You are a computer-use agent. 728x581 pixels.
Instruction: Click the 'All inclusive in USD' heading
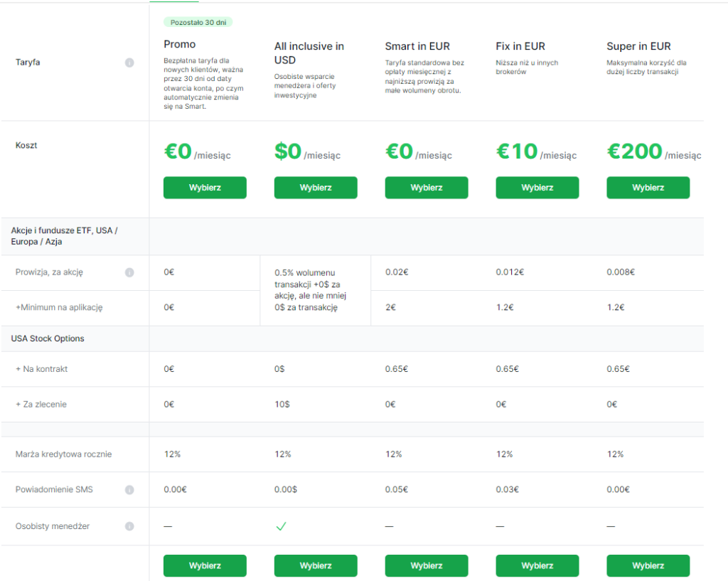click(309, 53)
